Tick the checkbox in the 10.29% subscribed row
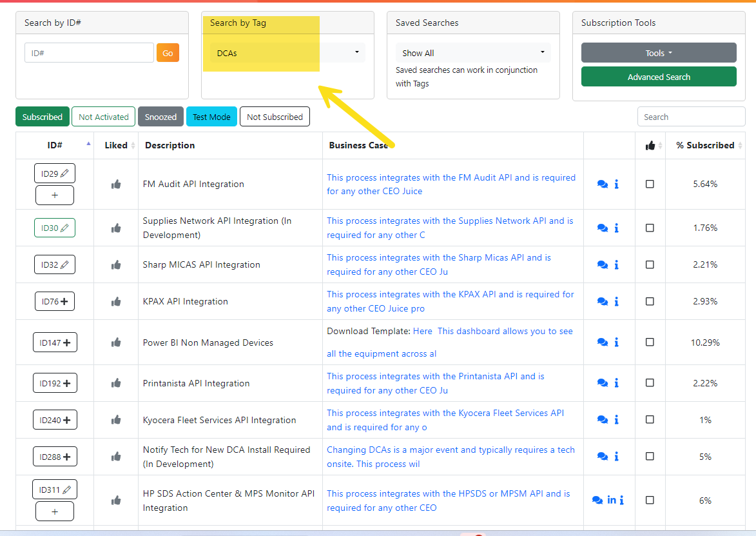This screenshot has width=756, height=536. coord(650,342)
